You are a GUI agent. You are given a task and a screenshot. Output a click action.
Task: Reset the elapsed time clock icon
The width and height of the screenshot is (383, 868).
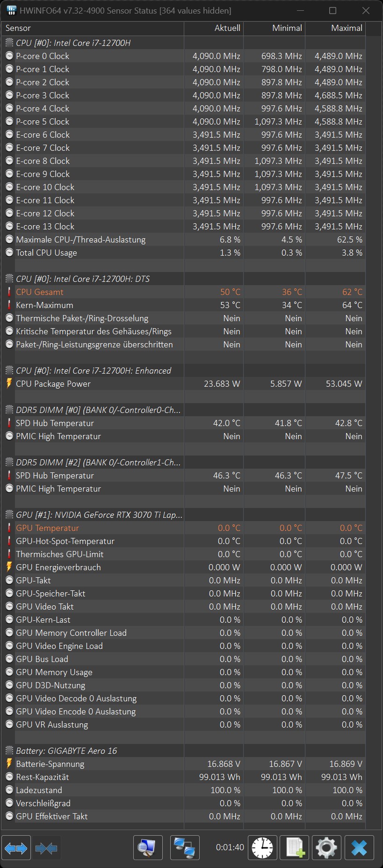click(262, 847)
